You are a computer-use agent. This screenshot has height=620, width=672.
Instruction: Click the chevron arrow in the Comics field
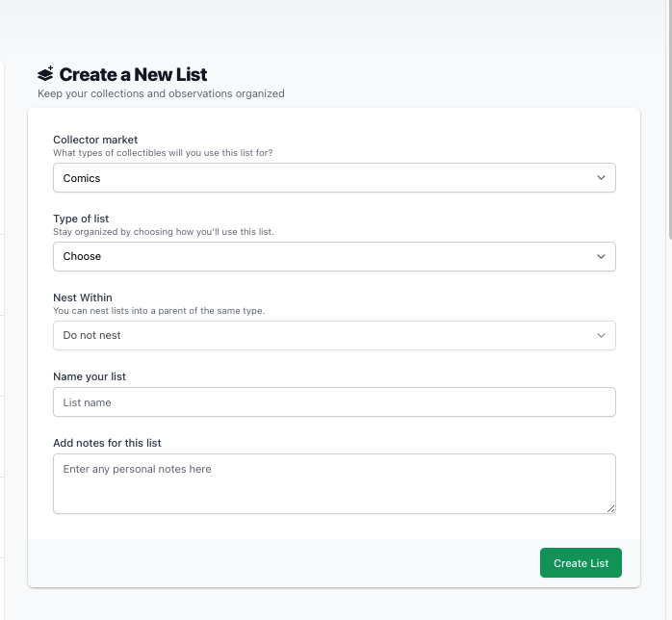pos(601,178)
